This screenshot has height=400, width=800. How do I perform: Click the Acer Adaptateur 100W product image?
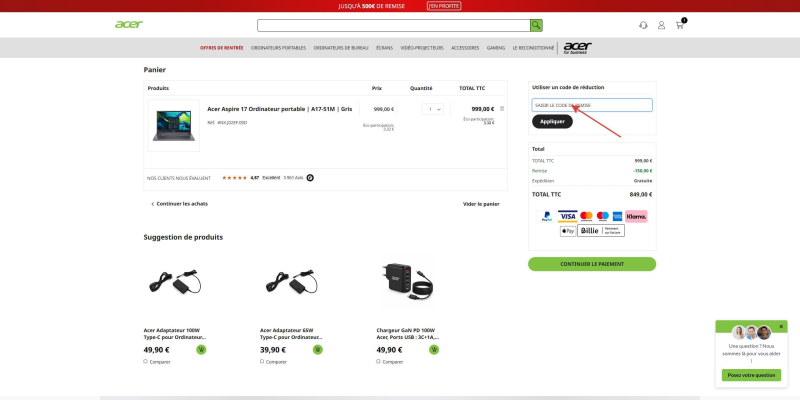pyautogui.click(x=175, y=281)
